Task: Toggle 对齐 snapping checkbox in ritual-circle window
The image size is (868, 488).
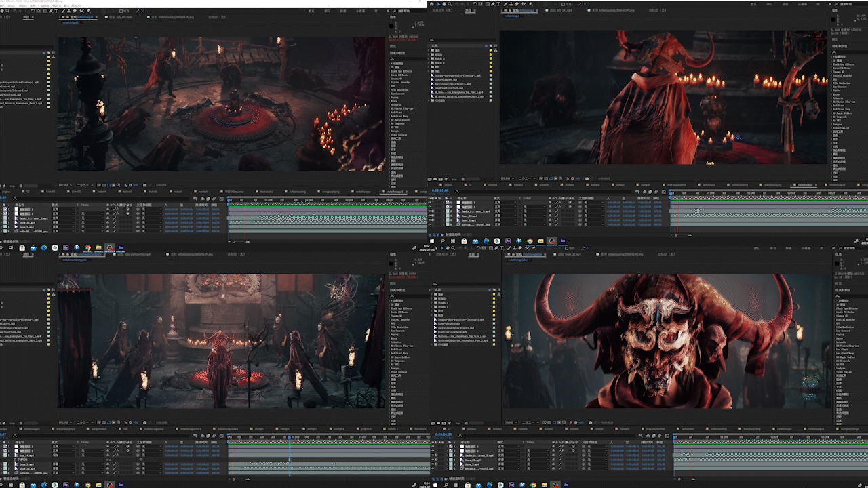Action: 121,11
